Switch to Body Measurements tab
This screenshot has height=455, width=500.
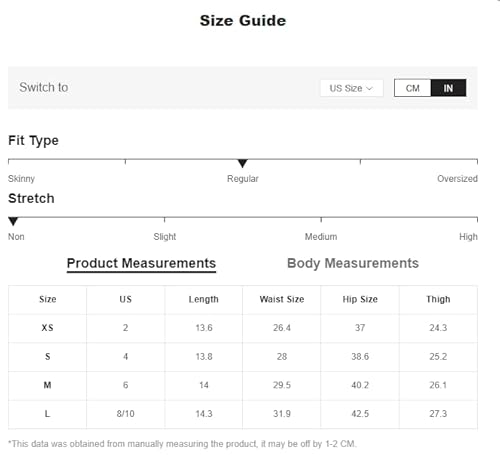[x=353, y=263]
